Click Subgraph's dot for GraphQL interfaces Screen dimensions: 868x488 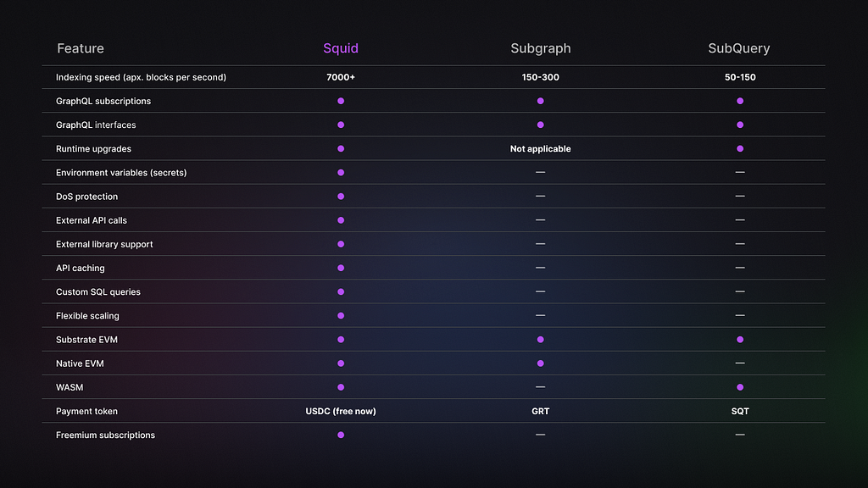pyautogui.click(x=540, y=125)
